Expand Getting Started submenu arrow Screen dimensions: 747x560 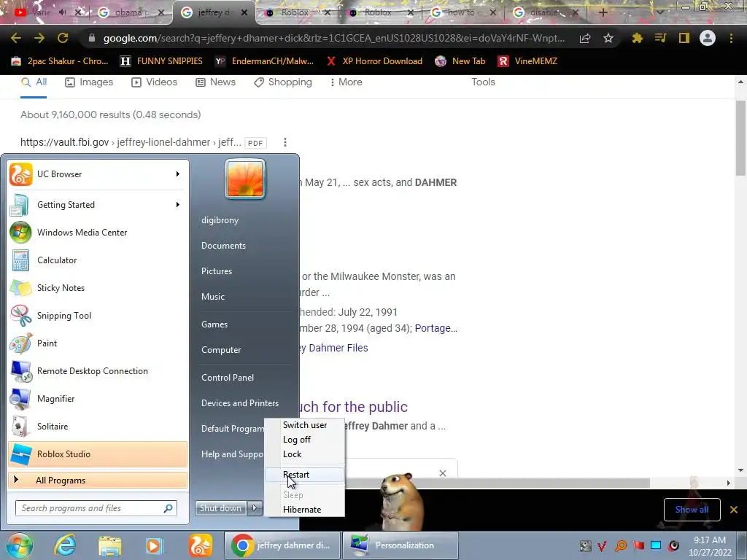click(x=178, y=205)
